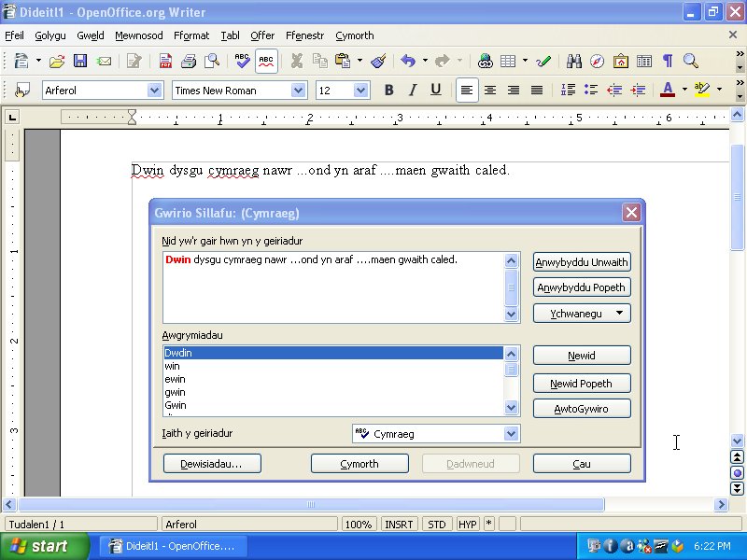Image resolution: width=747 pixels, height=560 pixels.
Task: Open Data Sources icon
Action: click(x=644, y=61)
